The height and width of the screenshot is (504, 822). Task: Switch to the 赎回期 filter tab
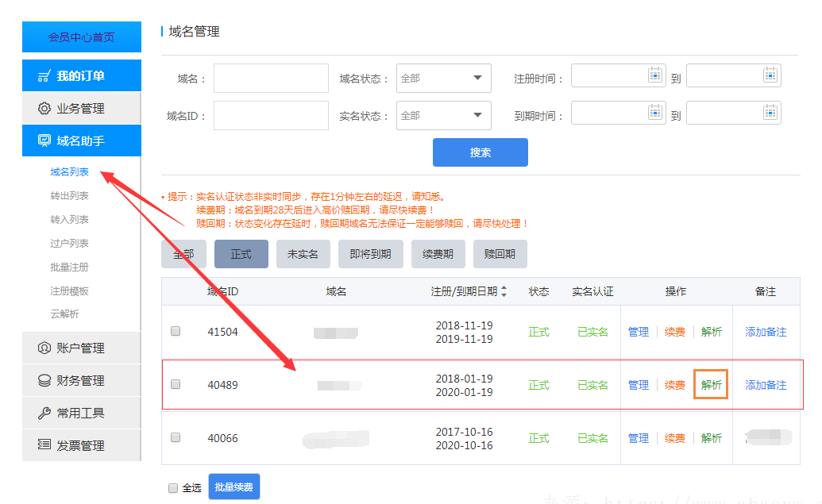(500, 254)
